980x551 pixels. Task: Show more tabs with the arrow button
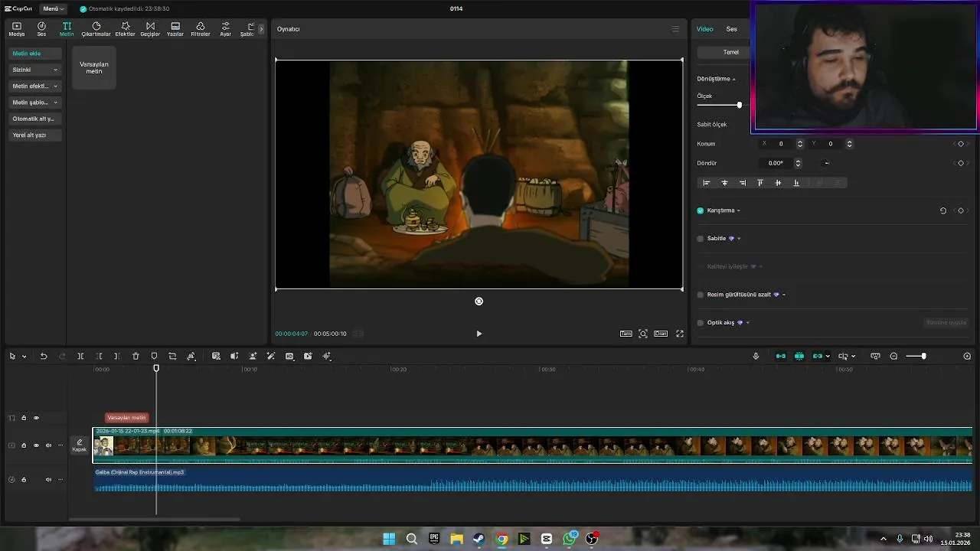point(261,29)
